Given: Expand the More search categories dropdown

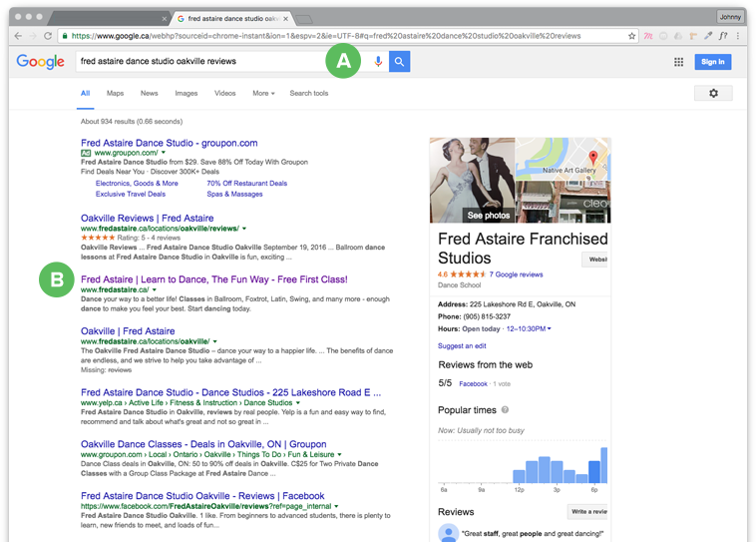Looking at the screenshot, I should [x=263, y=93].
